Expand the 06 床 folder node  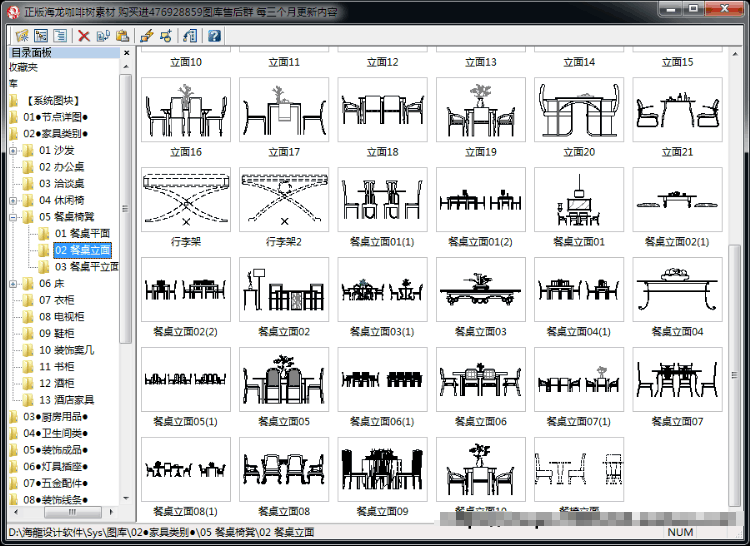pos(13,284)
